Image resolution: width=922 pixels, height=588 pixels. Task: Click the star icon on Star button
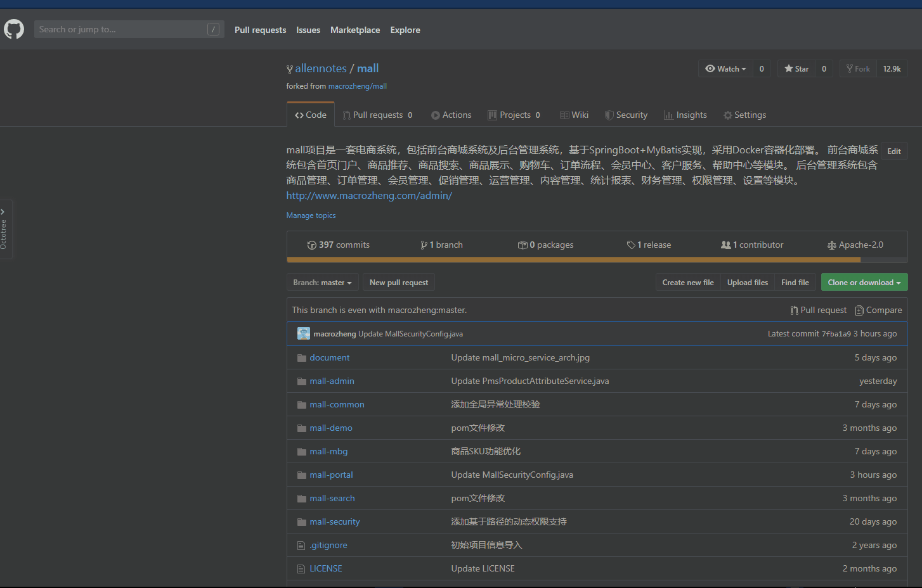789,68
